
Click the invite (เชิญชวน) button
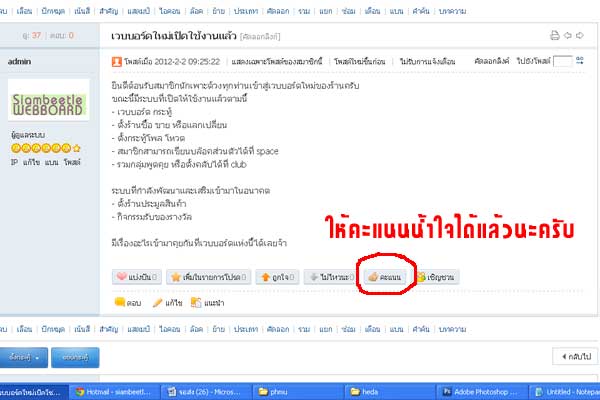[x=436, y=275]
